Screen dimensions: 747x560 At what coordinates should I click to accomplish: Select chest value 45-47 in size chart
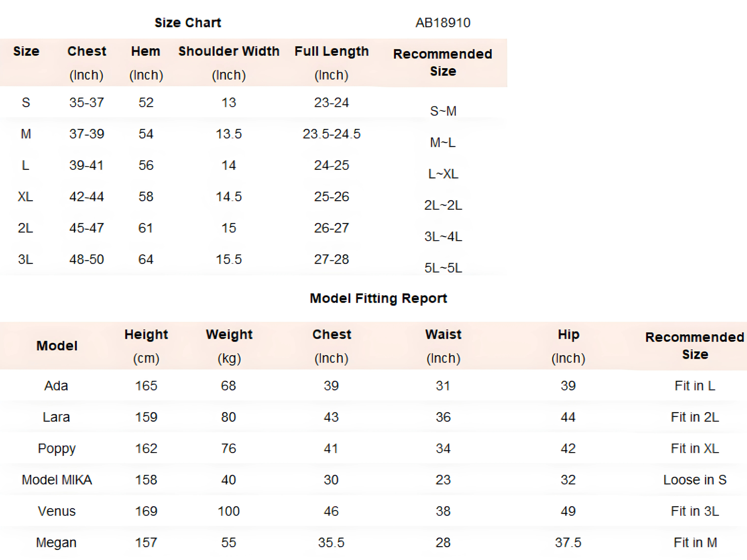tap(86, 228)
